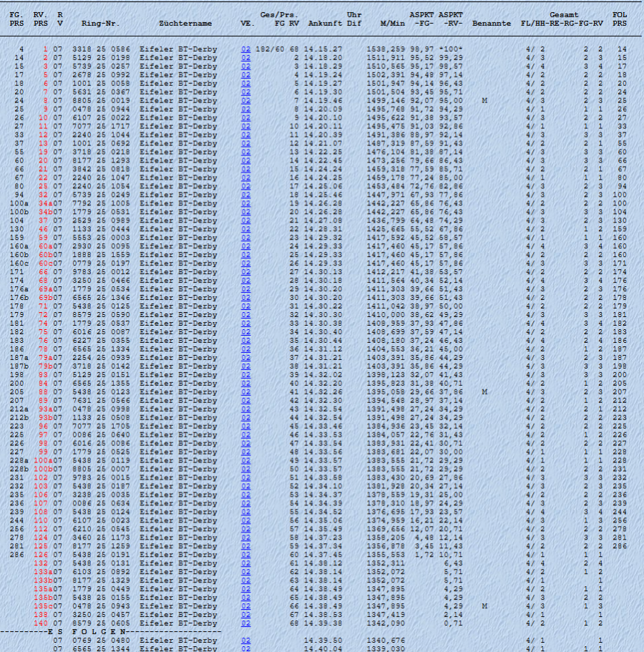Open the 02 link for ring 6016 25 0086
Viewport: 644px width, 652px height.
click(246, 444)
